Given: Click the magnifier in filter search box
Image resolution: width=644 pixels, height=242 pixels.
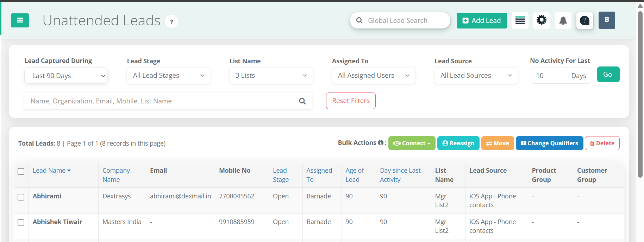Looking at the screenshot, I should 302,101.
